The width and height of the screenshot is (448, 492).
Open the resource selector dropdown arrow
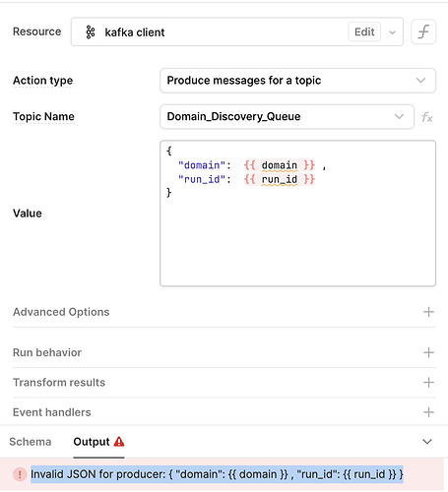[x=392, y=32]
